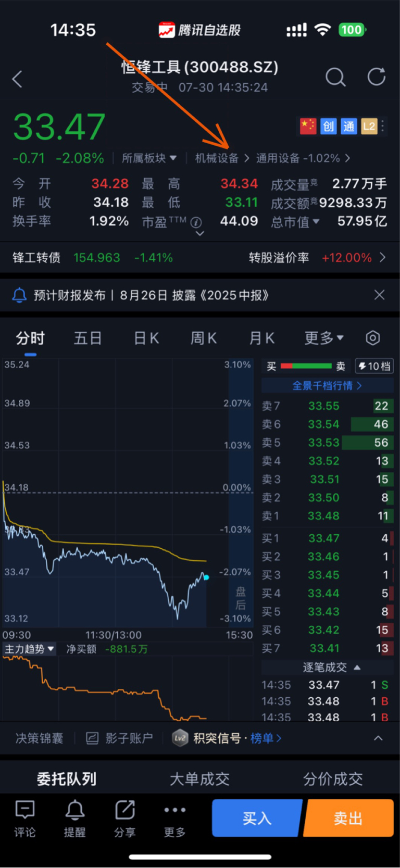Viewport: 400px width, 868px height.
Task: Tap the blue 买入 buy button
Action: pos(257,818)
